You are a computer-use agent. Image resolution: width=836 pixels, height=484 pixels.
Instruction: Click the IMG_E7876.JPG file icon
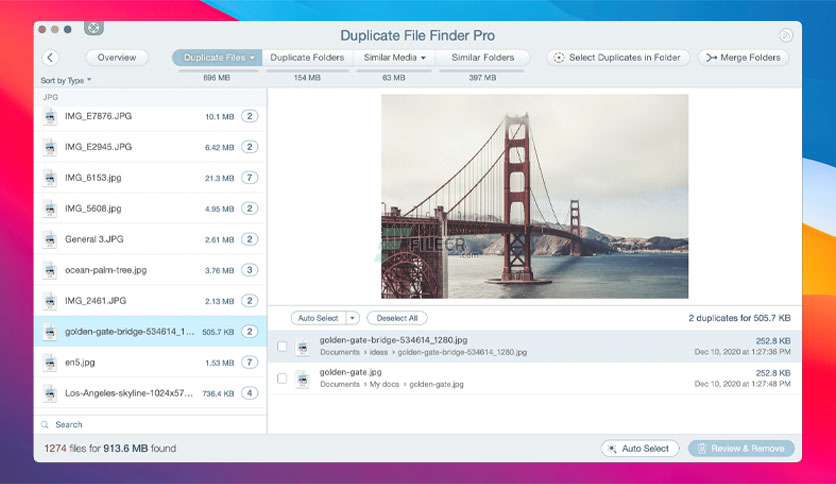click(x=50, y=116)
